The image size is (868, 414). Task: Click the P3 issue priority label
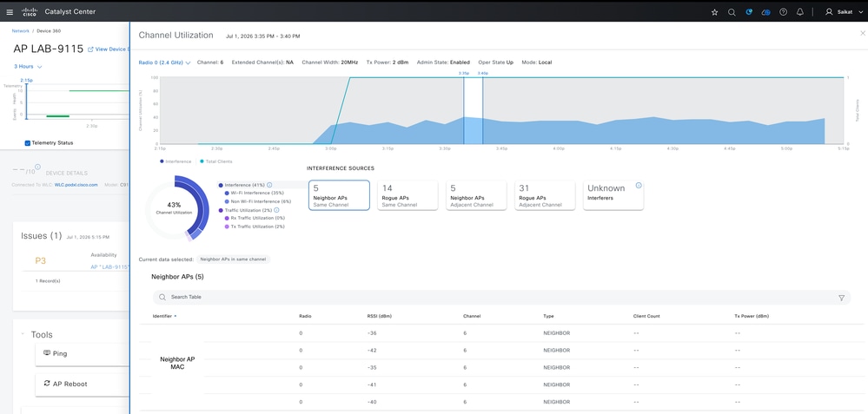click(x=41, y=261)
